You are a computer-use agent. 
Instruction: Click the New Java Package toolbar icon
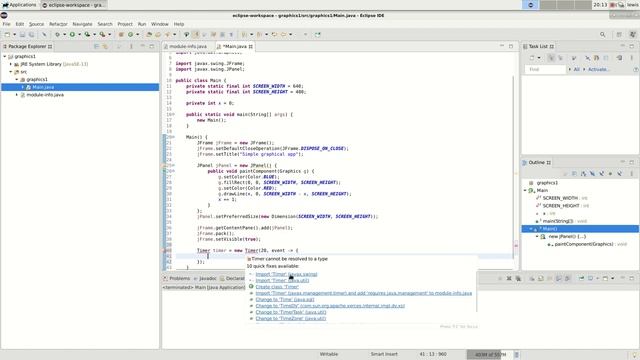coord(121,35)
